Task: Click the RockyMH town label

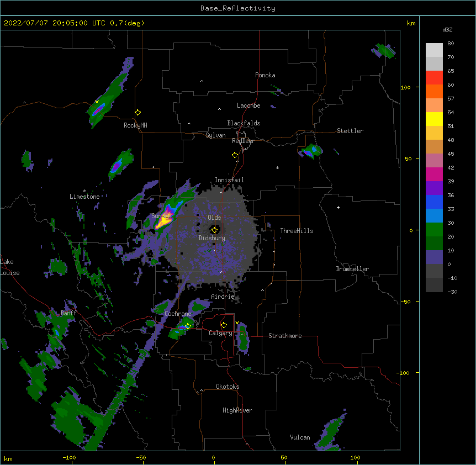Action: click(x=135, y=125)
